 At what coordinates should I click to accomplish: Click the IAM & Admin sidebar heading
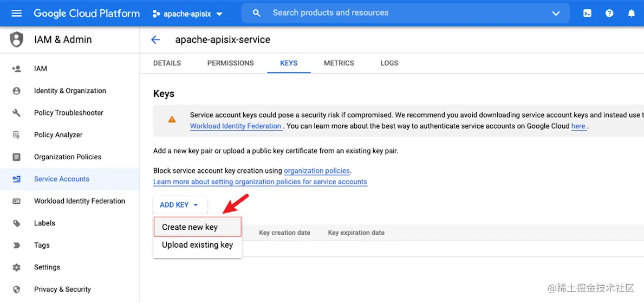pyautogui.click(x=63, y=40)
